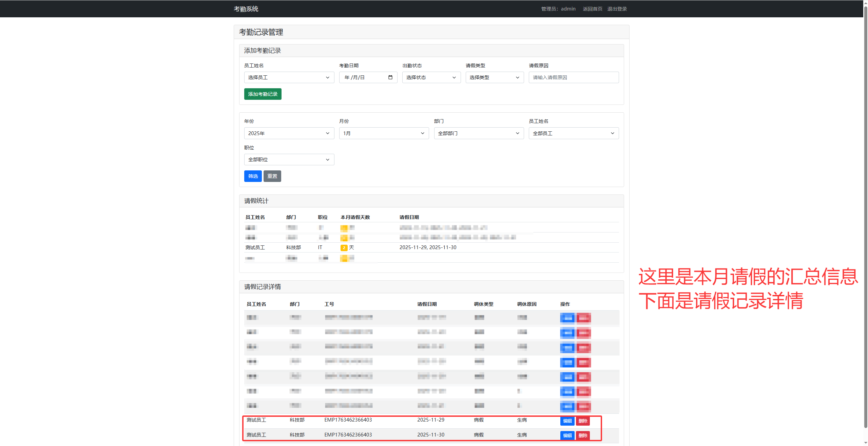Open the 2025年 year selector
This screenshot has width=868, height=446.
[x=289, y=133]
